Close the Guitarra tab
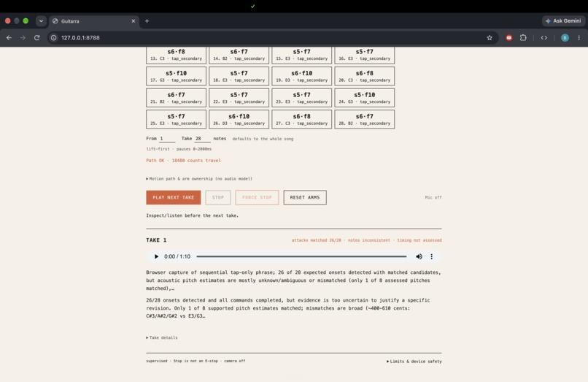This screenshot has height=382, width=588. [133, 21]
